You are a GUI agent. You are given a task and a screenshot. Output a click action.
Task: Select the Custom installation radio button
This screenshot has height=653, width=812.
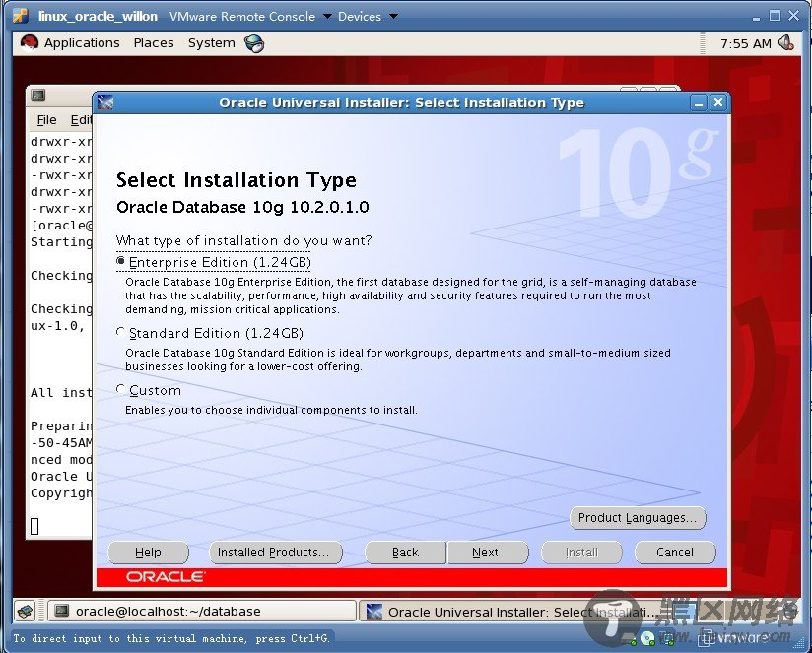point(120,389)
